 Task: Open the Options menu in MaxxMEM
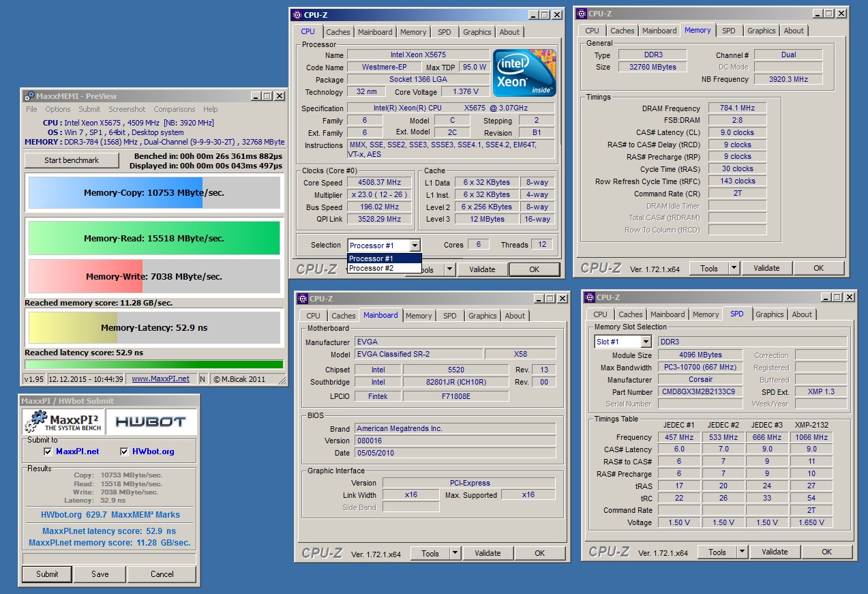58,109
